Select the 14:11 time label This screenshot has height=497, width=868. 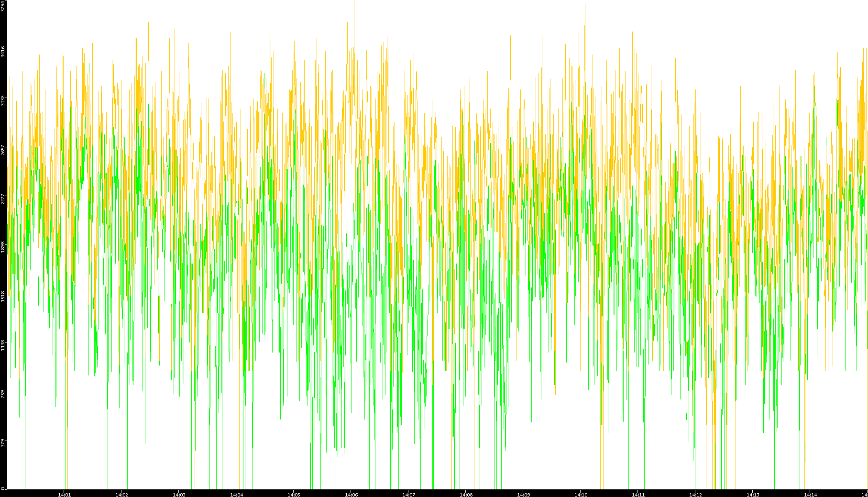[638, 494]
